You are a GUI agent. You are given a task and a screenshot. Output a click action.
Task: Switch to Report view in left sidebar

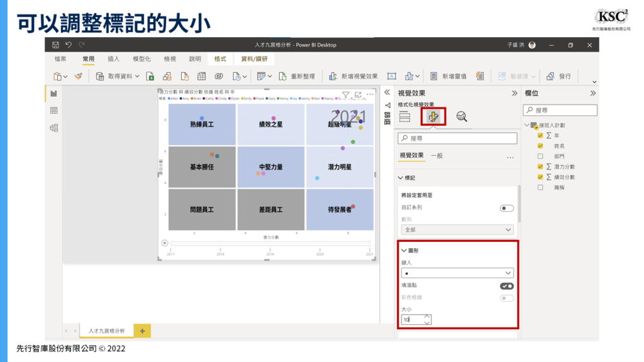(54, 94)
